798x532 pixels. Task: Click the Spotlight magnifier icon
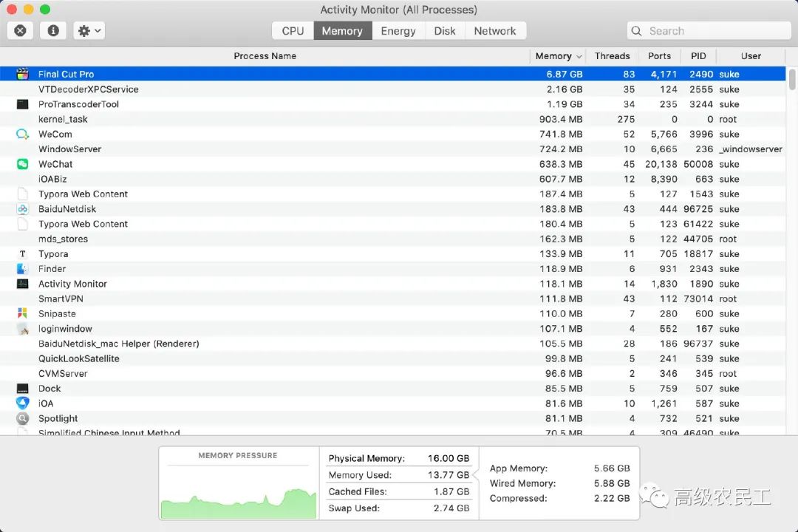[x=22, y=418]
